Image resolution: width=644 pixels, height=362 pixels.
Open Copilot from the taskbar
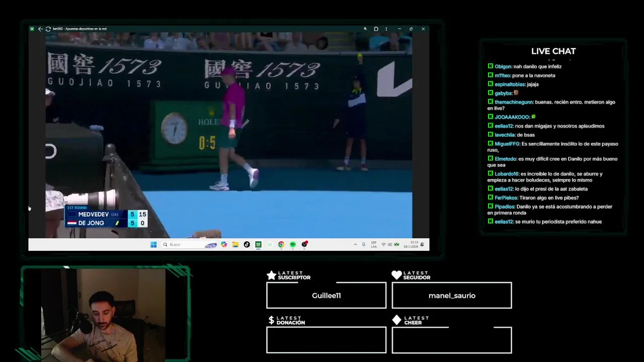pyautogui.click(x=224, y=244)
